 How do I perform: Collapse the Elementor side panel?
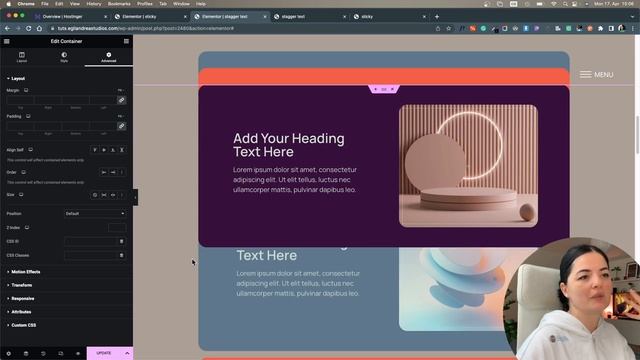135,197
